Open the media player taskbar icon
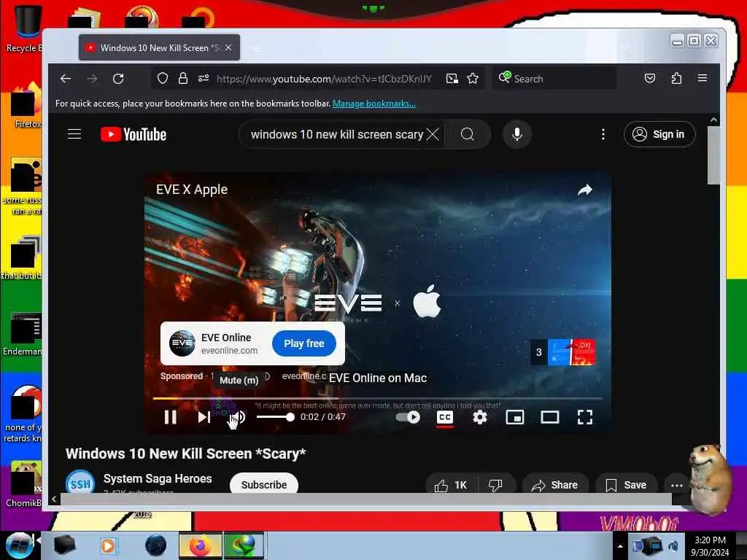The height and width of the screenshot is (560, 747). (x=108, y=545)
